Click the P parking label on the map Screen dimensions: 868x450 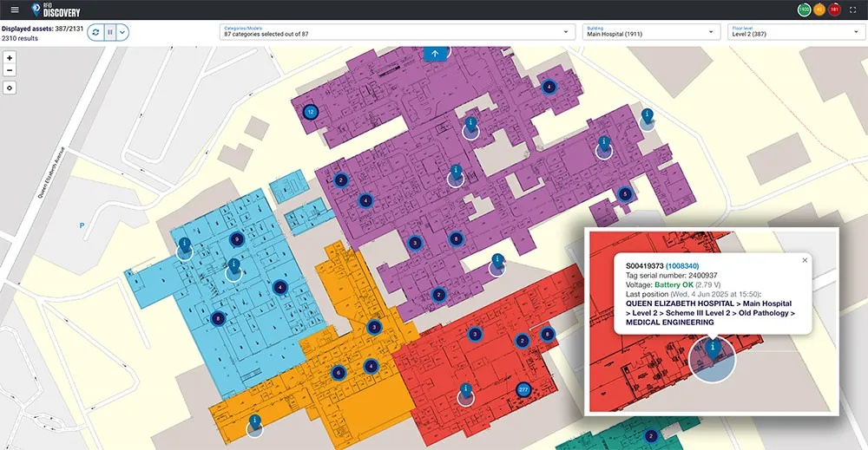tap(82, 225)
